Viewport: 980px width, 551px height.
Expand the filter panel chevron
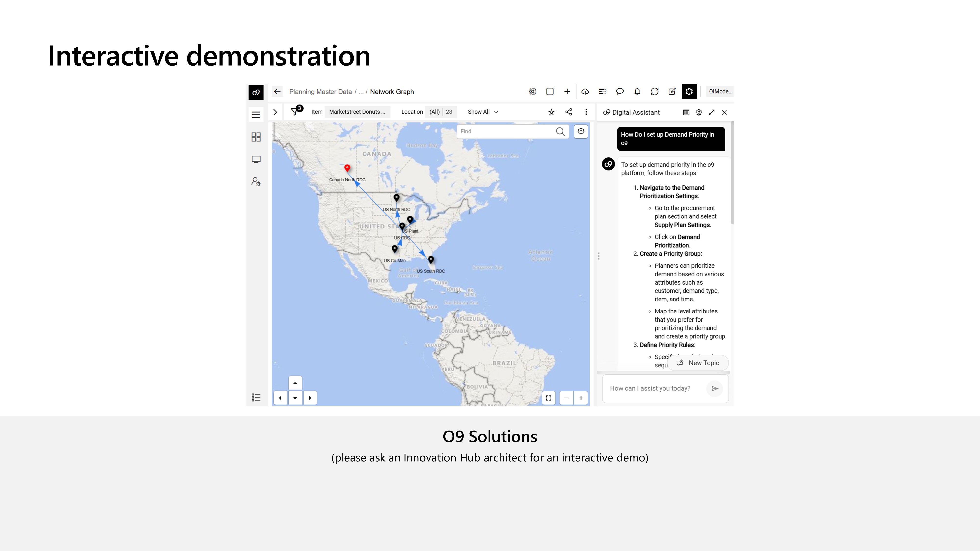click(x=275, y=112)
